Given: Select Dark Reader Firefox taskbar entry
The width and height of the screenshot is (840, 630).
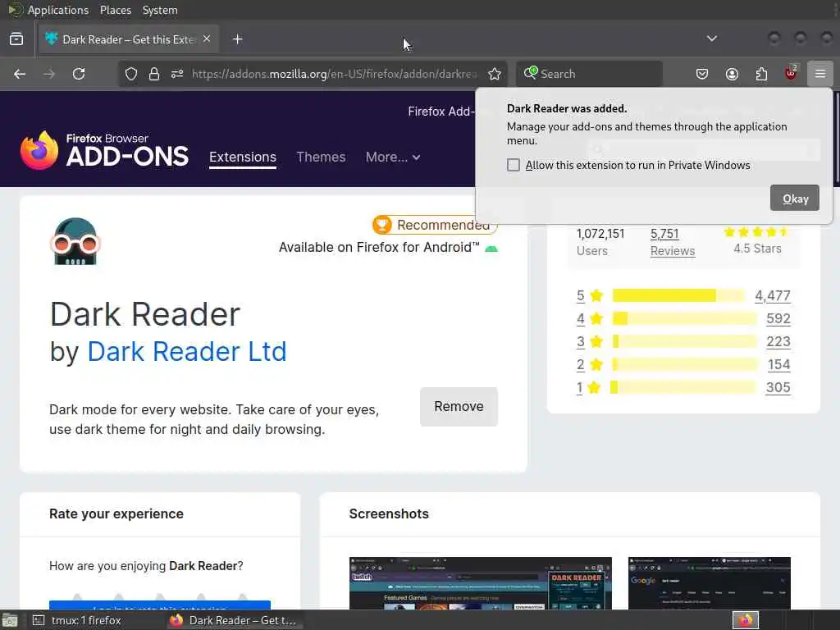Looking at the screenshot, I should pyautogui.click(x=233, y=620).
